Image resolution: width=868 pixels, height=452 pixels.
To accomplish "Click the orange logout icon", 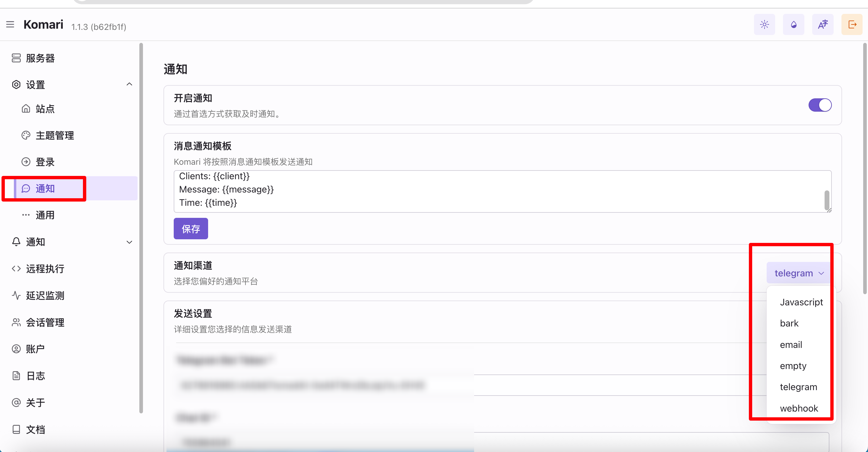I will point(852,24).
